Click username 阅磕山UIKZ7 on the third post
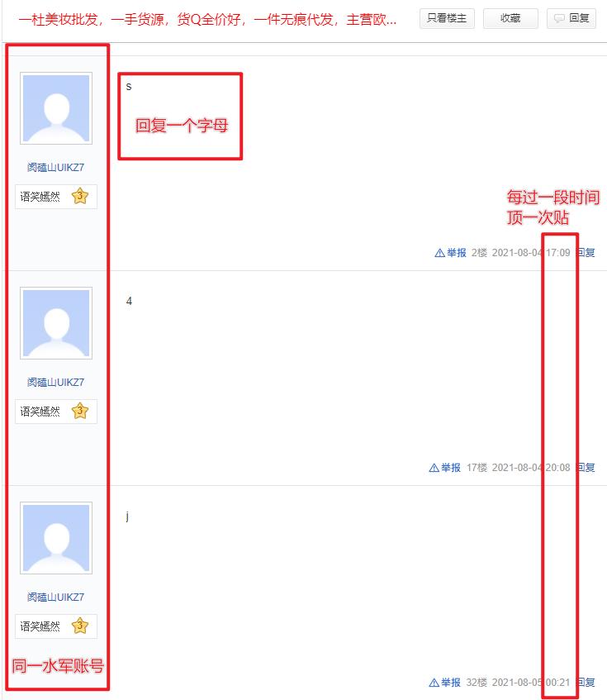Image resolution: width=607 pixels, height=700 pixels. click(56, 597)
